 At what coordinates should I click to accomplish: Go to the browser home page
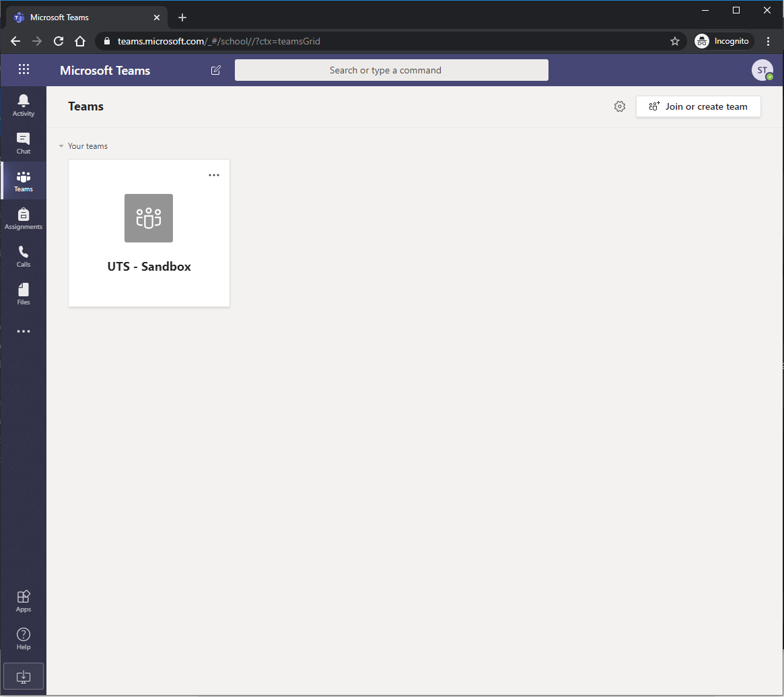80,41
